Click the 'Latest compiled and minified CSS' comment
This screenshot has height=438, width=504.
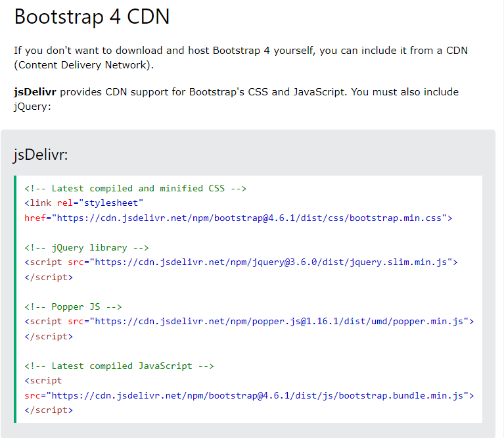(x=135, y=189)
